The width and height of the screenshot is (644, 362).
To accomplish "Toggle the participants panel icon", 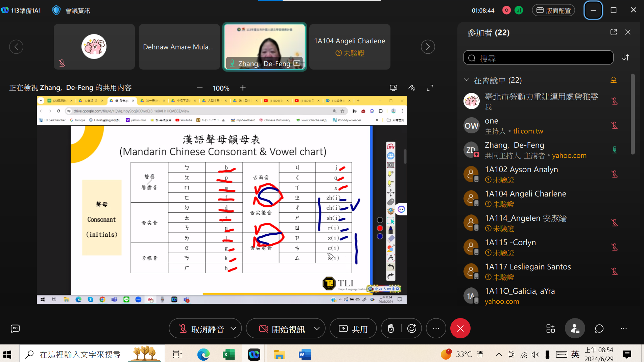I will [575, 329].
